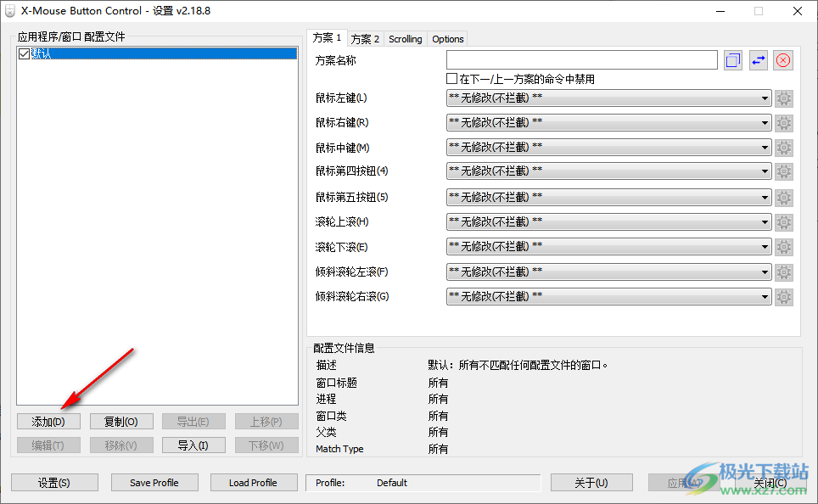Screen dimensions: 818x504
Task: Expand the 鼠标左键(L) action dropdown
Action: [608, 98]
